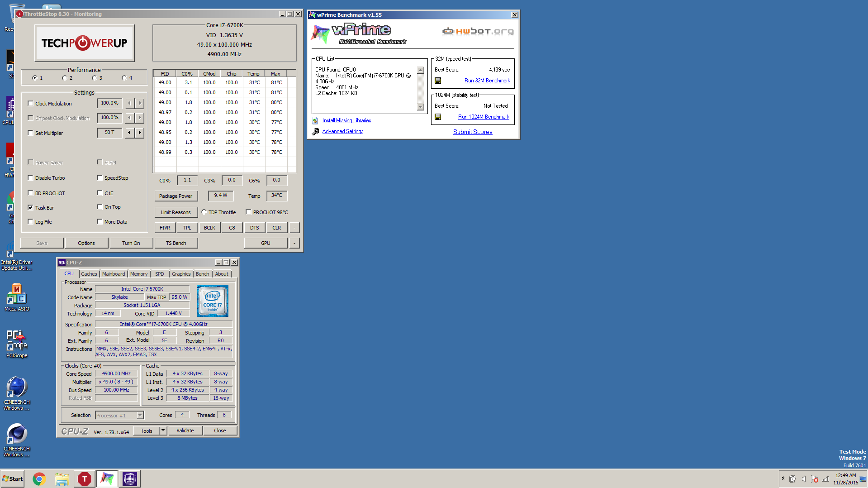Switch to the Mainboard tab in CPU-Z
Screen dimensions: 868x488
[114, 274]
